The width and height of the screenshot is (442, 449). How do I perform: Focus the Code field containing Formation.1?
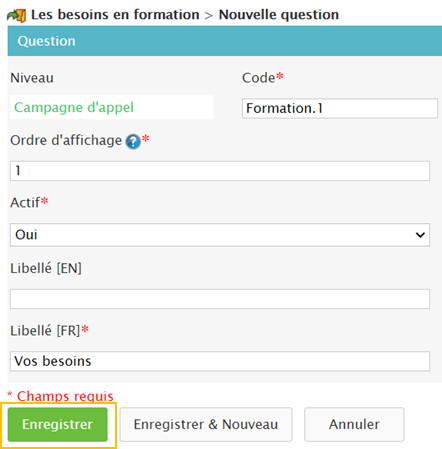(340, 108)
